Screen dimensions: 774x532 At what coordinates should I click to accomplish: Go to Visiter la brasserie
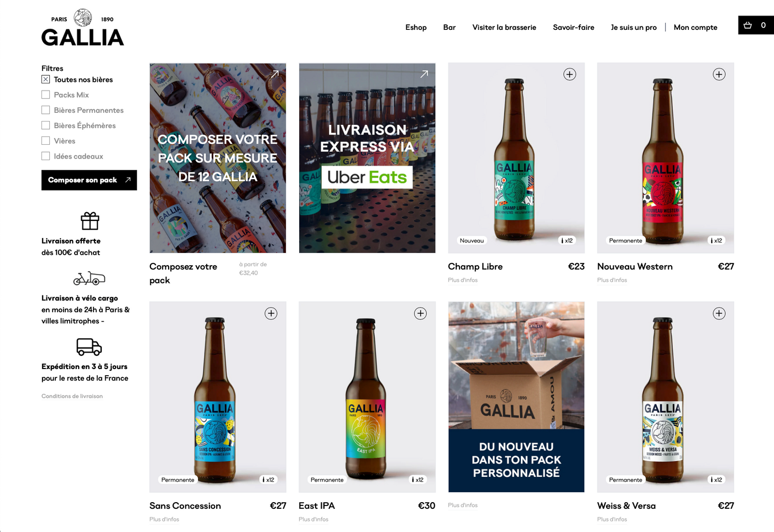504,27
